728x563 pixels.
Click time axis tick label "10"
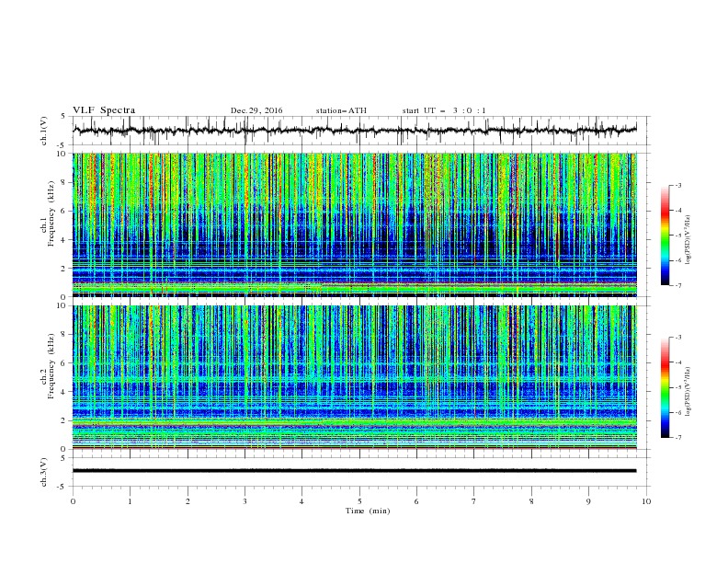(646, 501)
